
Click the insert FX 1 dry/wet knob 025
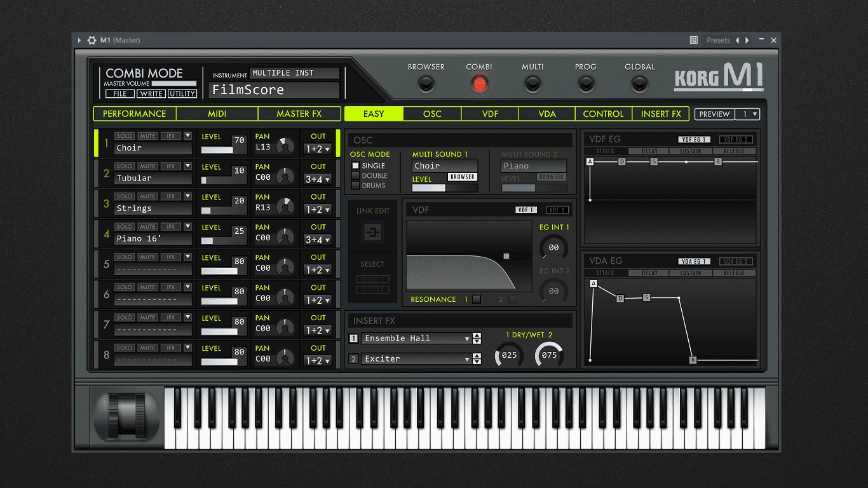tap(509, 355)
